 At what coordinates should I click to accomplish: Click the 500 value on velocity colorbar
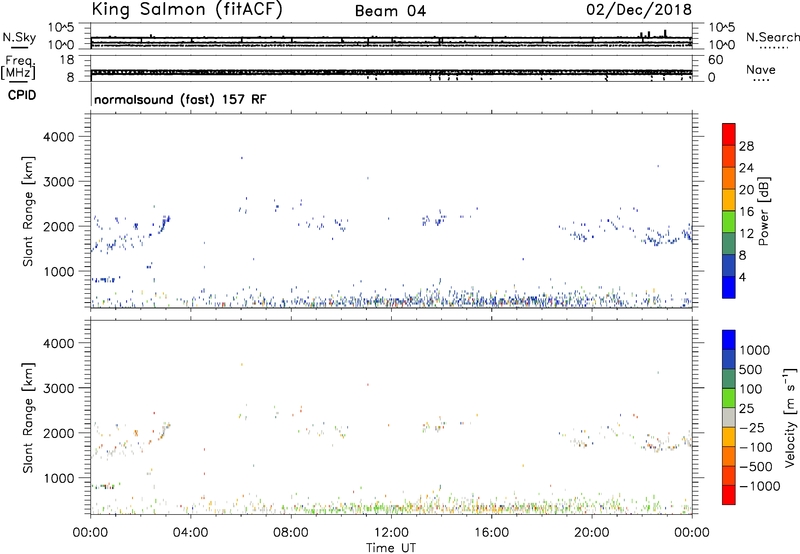click(x=751, y=369)
